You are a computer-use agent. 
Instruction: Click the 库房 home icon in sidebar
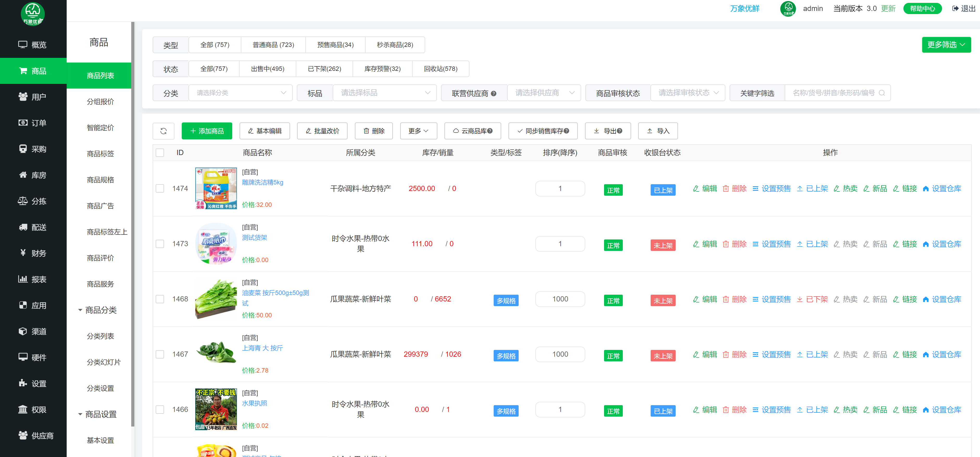[x=23, y=175]
